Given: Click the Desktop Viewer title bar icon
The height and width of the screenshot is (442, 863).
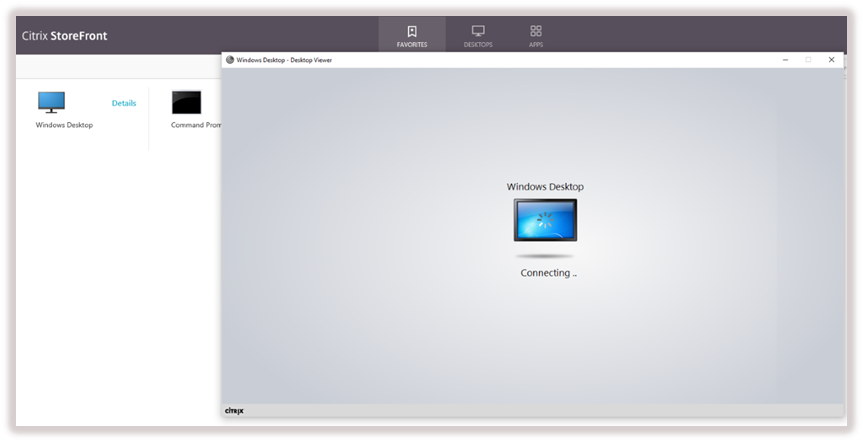Looking at the screenshot, I should pos(230,59).
